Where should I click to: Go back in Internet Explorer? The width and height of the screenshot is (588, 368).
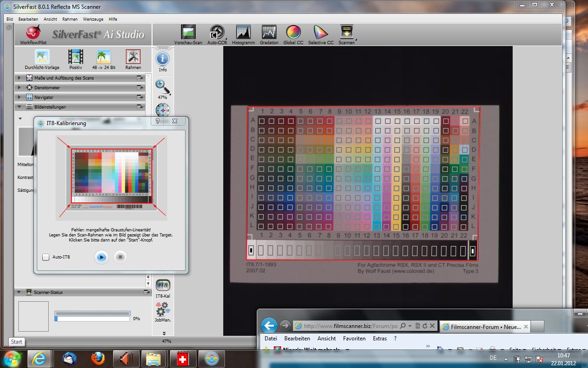(269, 326)
